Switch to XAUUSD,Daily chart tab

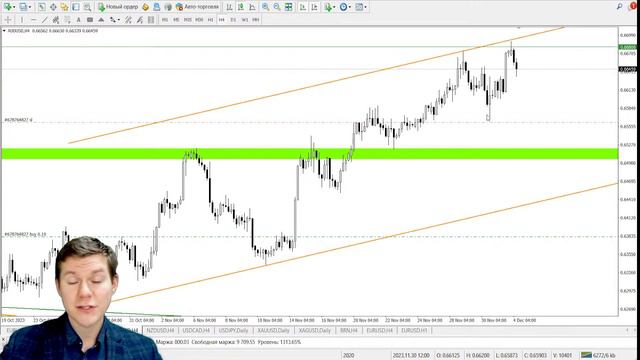point(273,330)
